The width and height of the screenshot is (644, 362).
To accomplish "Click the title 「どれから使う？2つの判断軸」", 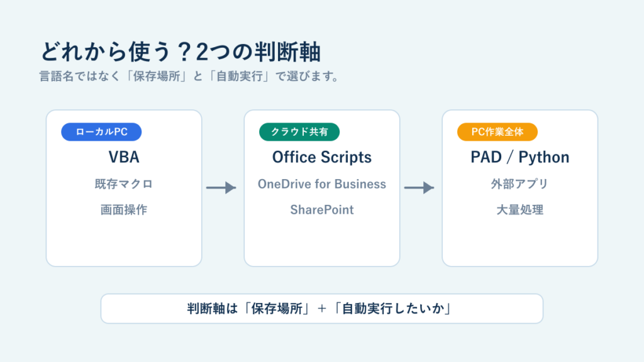I will point(180,52).
